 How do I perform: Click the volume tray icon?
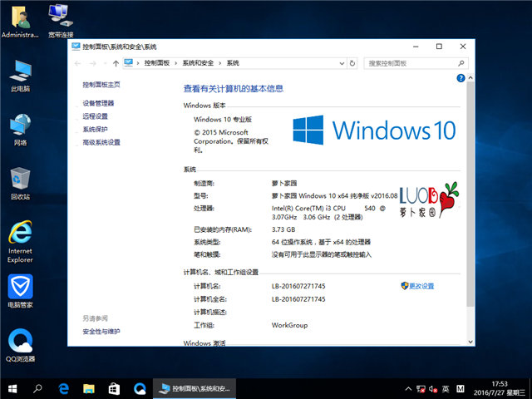click(x=433, y=389)
